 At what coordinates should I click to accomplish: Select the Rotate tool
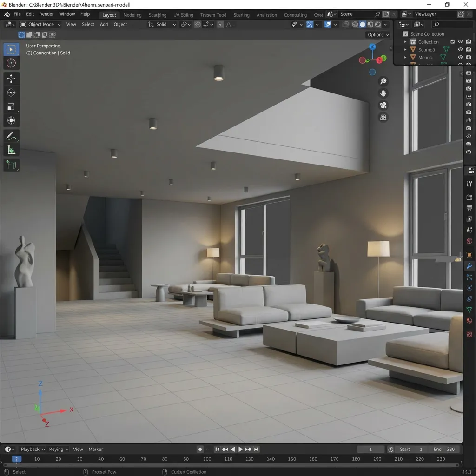click(11, 93)
